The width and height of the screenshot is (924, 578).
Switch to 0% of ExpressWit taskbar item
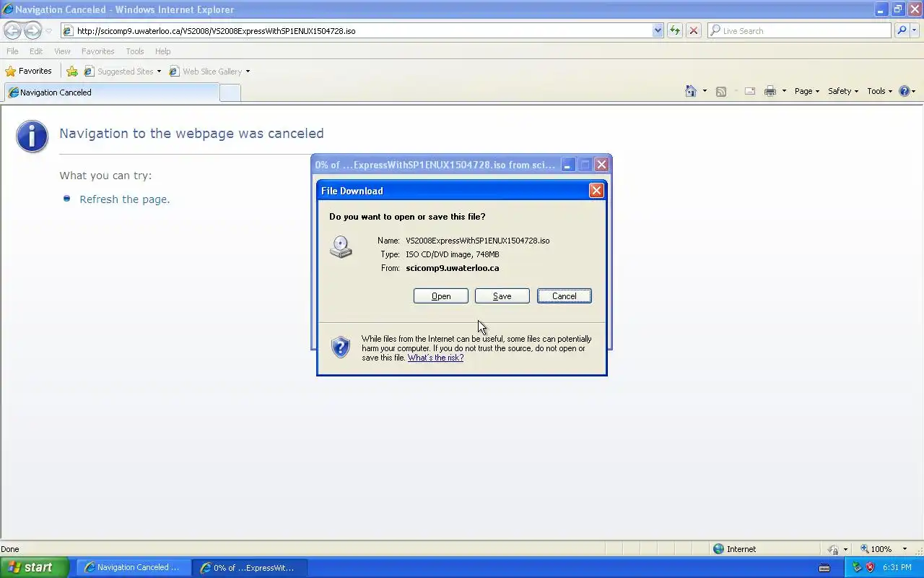(x=249, y=567)
